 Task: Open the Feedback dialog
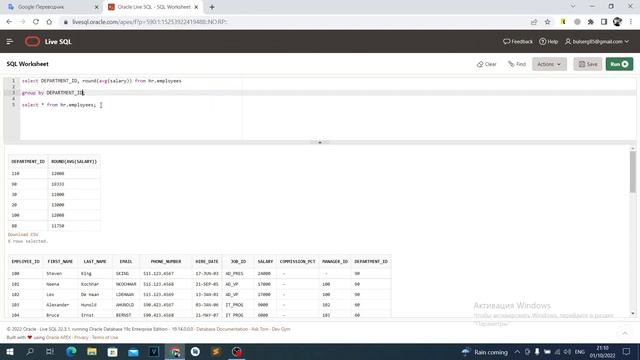tap(518, 42)
